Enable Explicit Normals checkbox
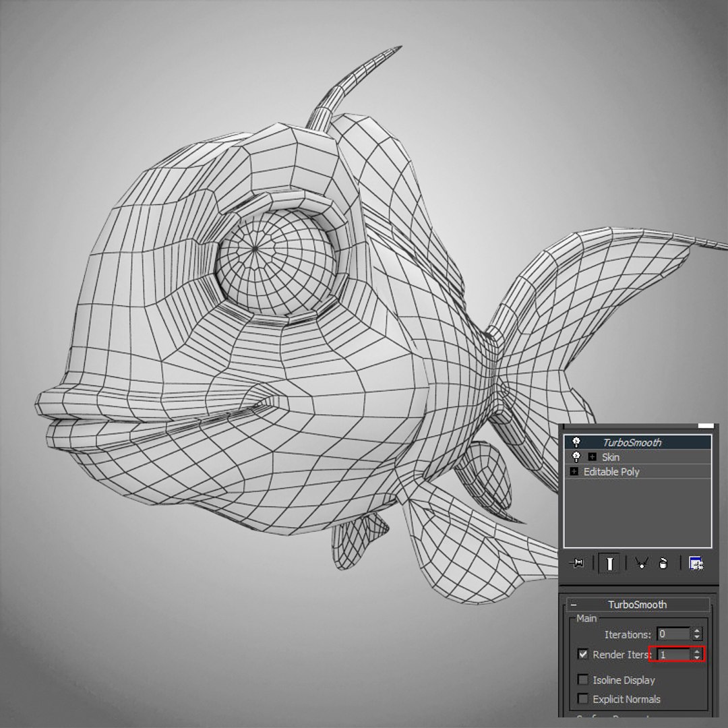728x728 pixels. click(582, 699)
